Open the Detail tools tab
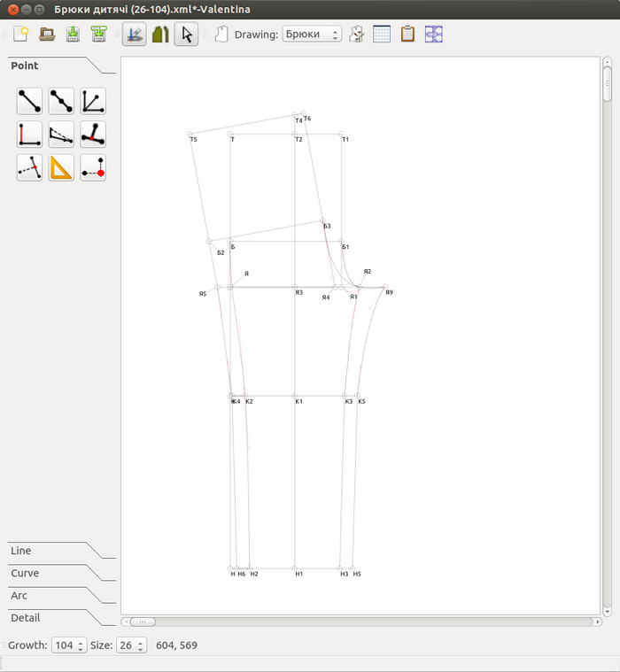 [x=26, y=618]
